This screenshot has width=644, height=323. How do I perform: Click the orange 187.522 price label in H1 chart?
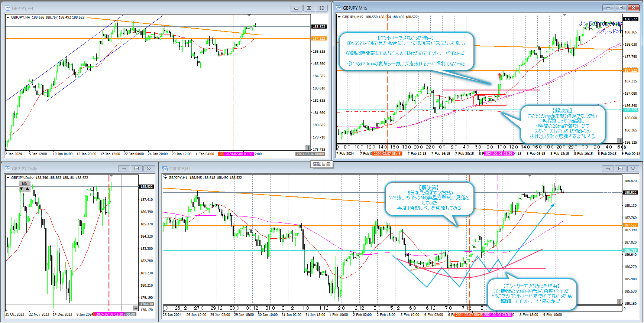pyautogui.click(x=630, y=225)
